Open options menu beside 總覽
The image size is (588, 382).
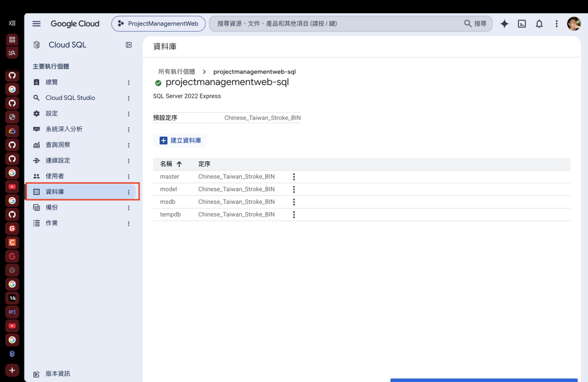(x=129, y=83)
